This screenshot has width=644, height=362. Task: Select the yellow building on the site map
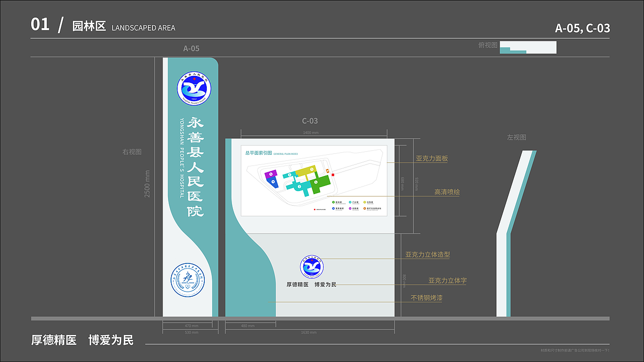pos(305,171)
